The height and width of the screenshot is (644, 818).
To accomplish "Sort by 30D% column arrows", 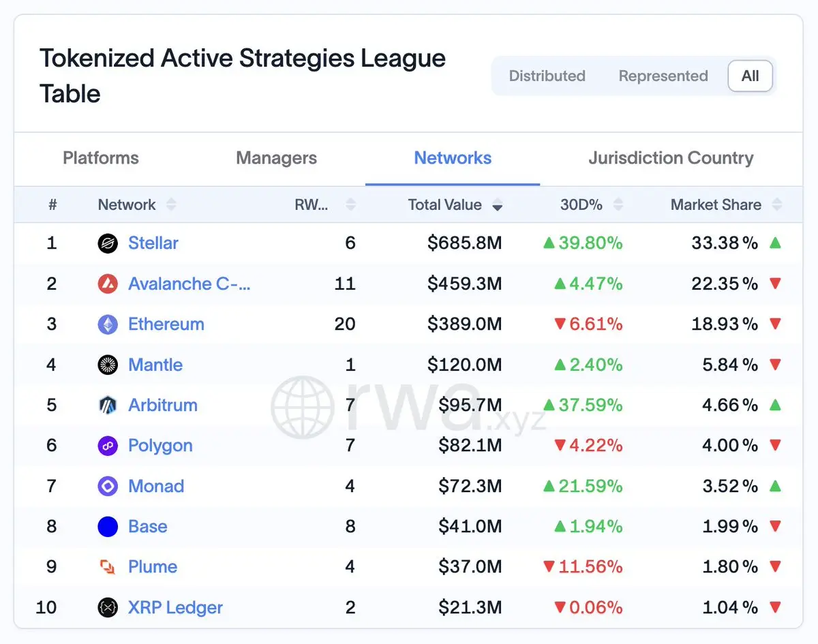I will pyautogui.click(x=618, y=204).
